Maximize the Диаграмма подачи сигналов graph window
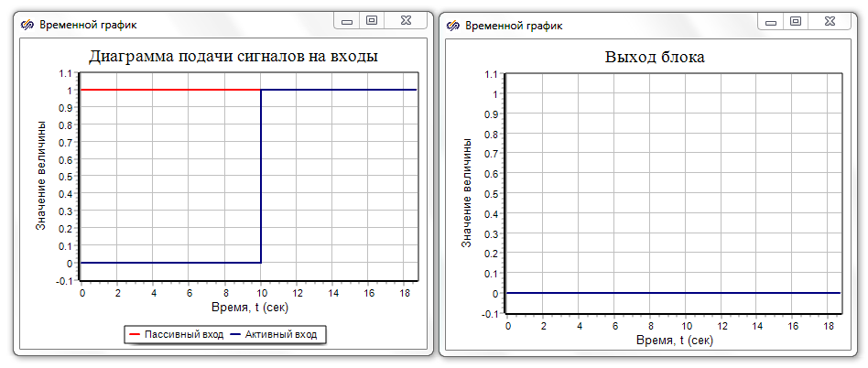The height and width of the screenshot is (368, 868). pos(371,20)
